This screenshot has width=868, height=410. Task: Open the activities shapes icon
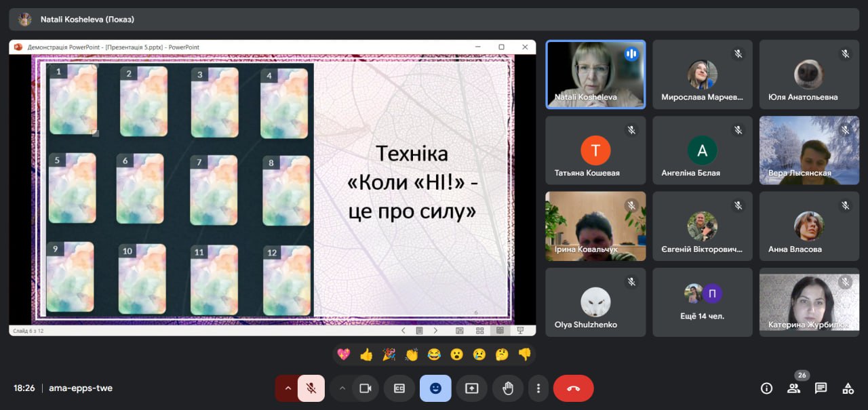[x=848, y=388]
